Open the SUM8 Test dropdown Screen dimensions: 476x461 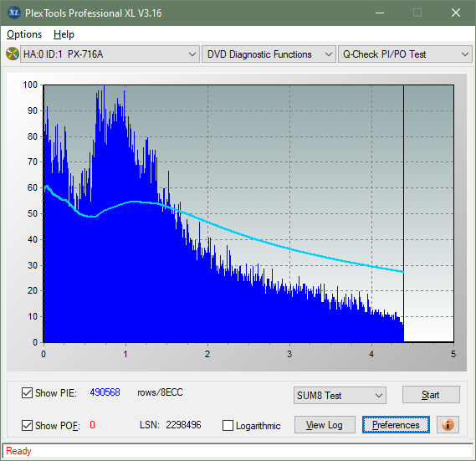(x=340, y=396)
